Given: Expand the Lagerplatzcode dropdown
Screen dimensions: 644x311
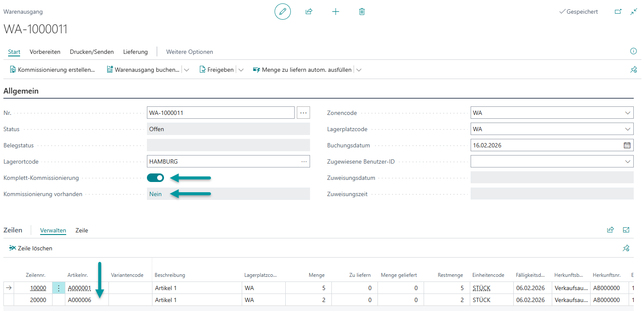Looking at the screenshot, I should tap(628, 129).
